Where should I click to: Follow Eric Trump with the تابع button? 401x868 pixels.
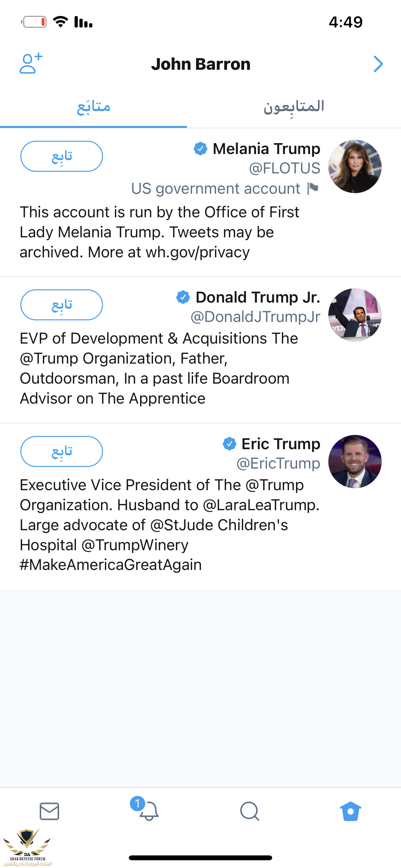(62, 451)
